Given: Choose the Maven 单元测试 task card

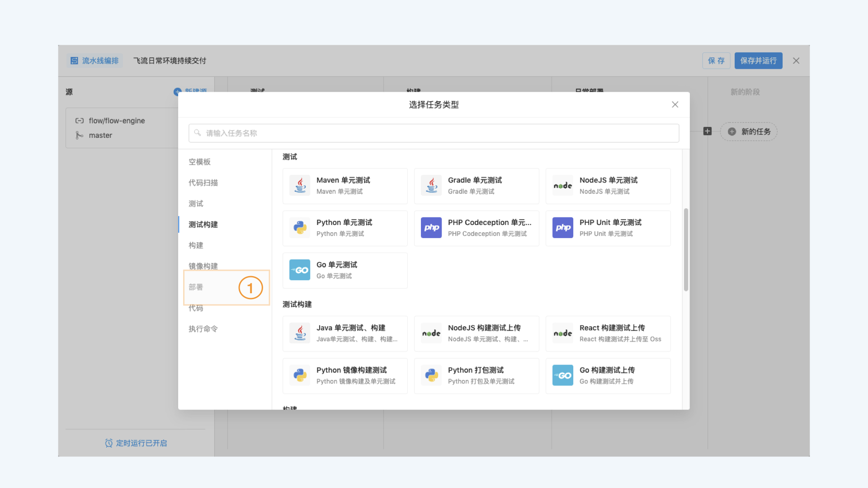Looking at the screenshot, I should point(345,186).
